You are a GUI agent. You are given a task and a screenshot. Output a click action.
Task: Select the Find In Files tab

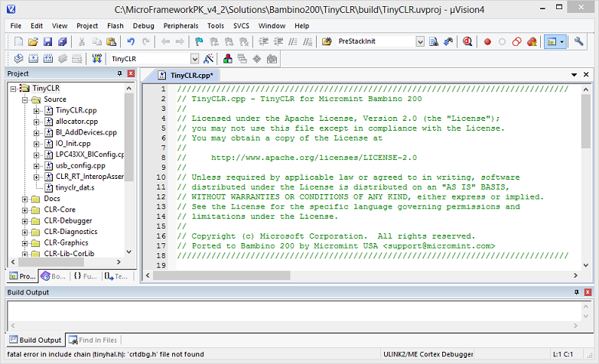pyautogui.click(x=93, y=340)
